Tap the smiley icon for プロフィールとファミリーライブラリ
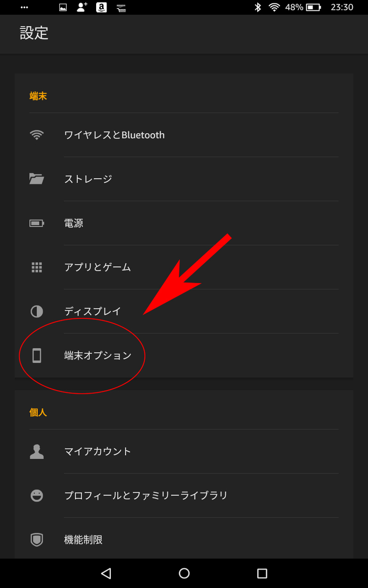Image resolution: width=368 pixels, height=588 pixels. point(36,495)
